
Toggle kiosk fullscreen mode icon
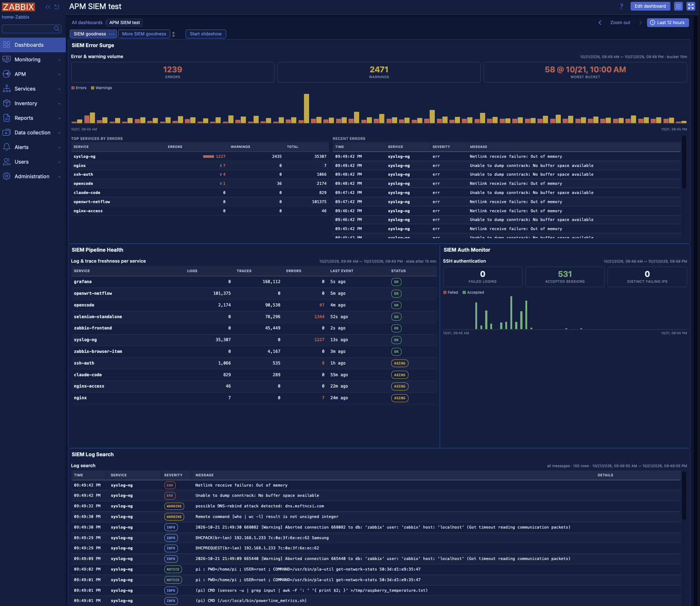point(691,6)
